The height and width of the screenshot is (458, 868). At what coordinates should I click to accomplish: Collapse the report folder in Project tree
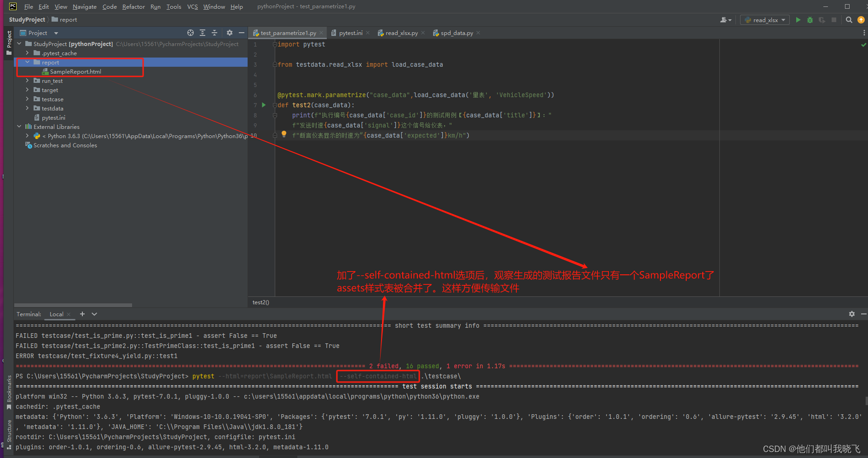(x=27, y=62)
